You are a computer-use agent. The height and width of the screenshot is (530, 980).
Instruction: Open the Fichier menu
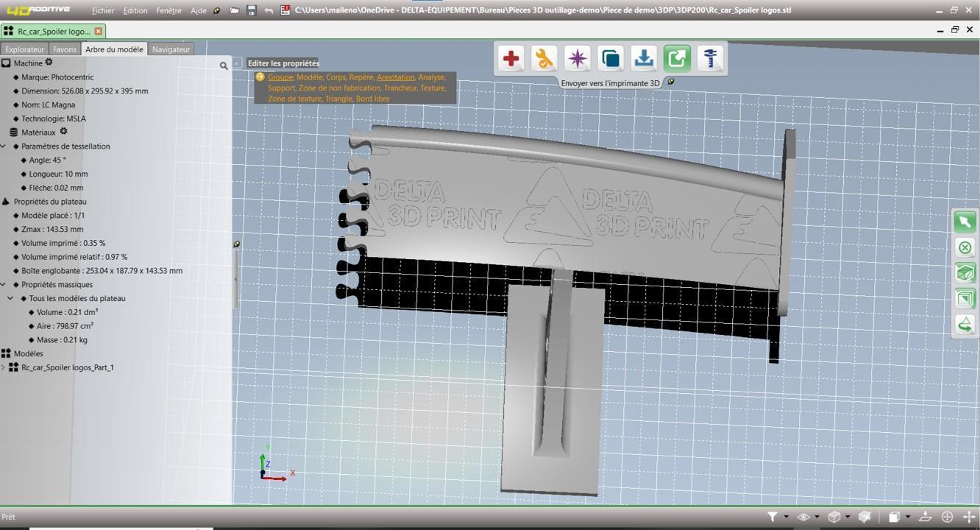pos(103,11)
